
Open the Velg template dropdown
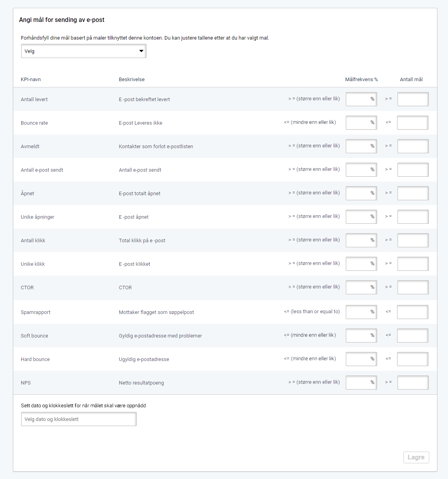pyautogui.click(x=83, y=51)
